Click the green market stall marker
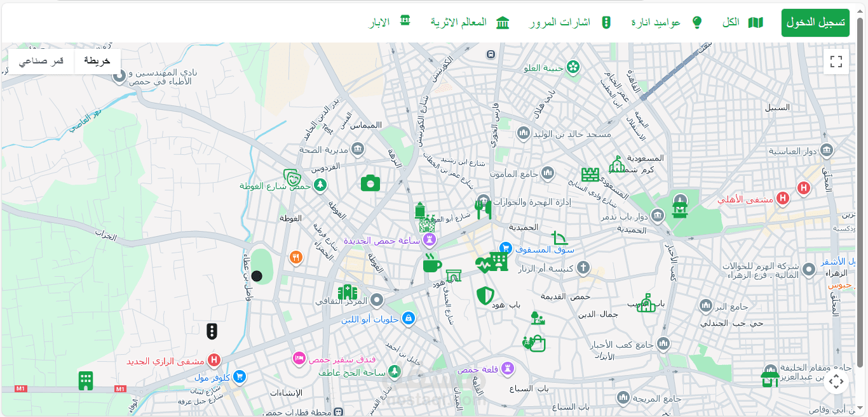This screenshot has width=868, height=417. tap(770, 379)
